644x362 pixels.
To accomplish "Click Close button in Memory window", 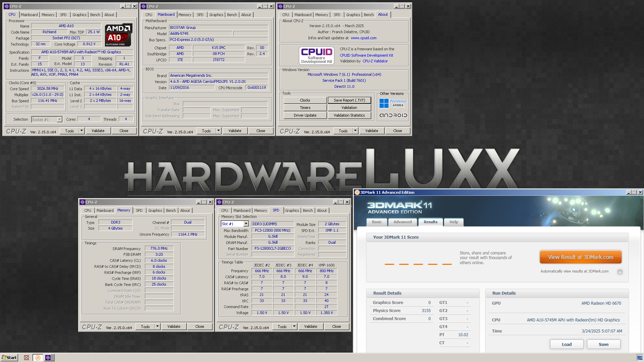I will coord(200,326).
